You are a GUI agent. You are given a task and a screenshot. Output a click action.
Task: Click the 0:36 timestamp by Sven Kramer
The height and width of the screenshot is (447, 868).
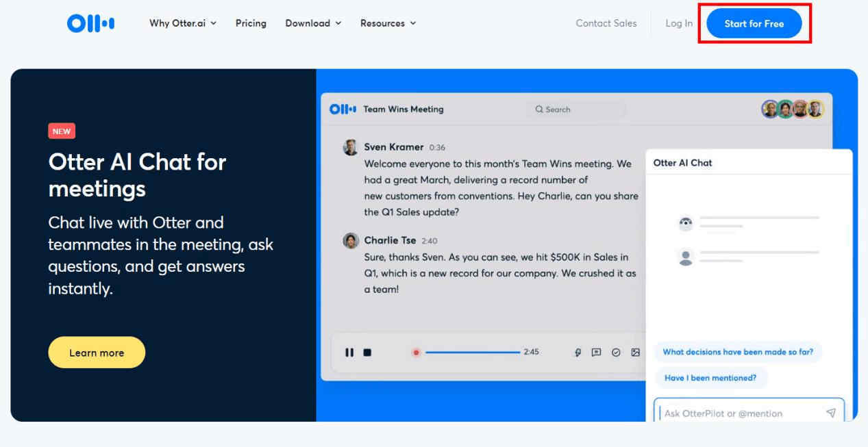437,147
